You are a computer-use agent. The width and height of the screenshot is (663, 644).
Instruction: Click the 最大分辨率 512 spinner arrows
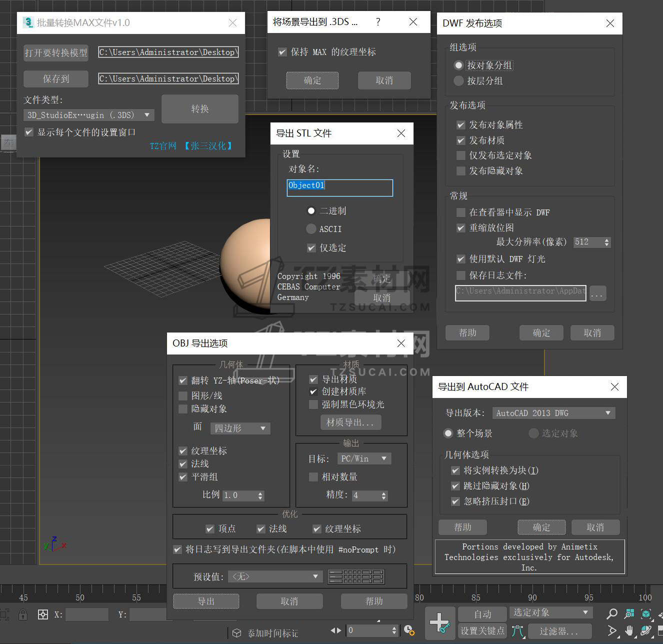606,242
